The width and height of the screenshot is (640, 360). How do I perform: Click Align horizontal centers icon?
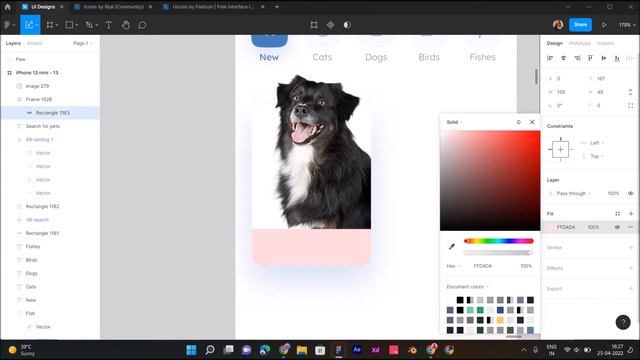[x=564, y=58]
